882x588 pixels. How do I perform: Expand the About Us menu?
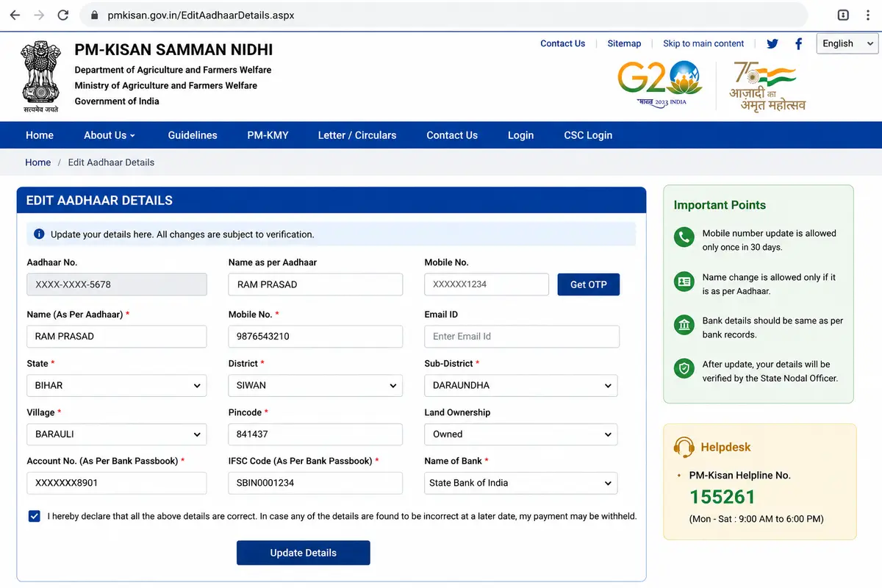[110, 135]
